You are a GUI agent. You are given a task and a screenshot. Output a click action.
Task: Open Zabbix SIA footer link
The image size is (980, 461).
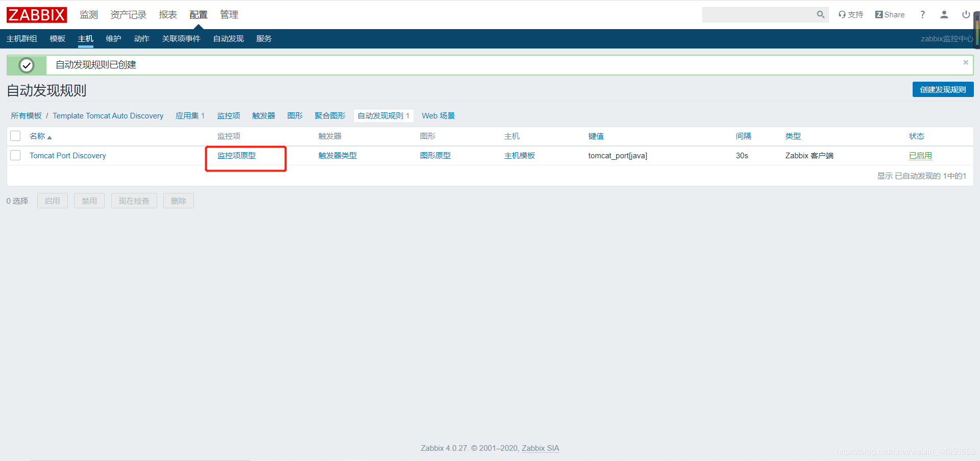point(541,448)
